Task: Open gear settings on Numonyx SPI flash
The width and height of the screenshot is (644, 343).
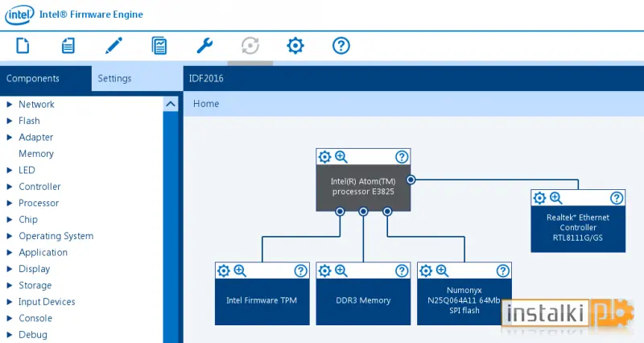Action: (x=426, y=271)
